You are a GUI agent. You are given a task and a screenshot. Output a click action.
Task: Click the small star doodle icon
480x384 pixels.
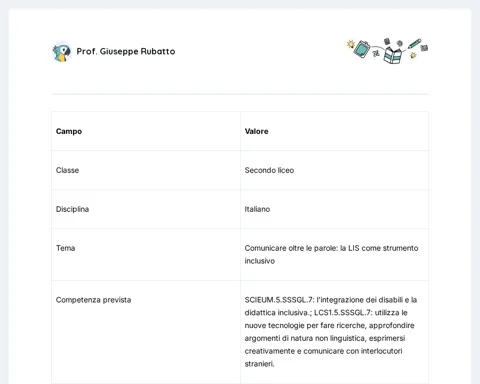pyautogui.click(x=413, y=55)
